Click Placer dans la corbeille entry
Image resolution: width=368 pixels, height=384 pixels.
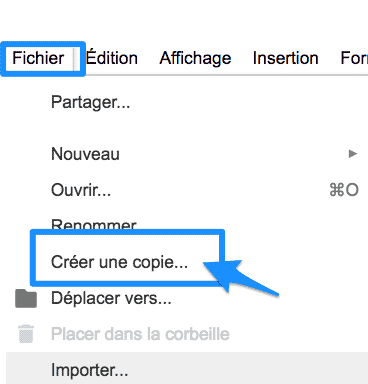point(140,334)
